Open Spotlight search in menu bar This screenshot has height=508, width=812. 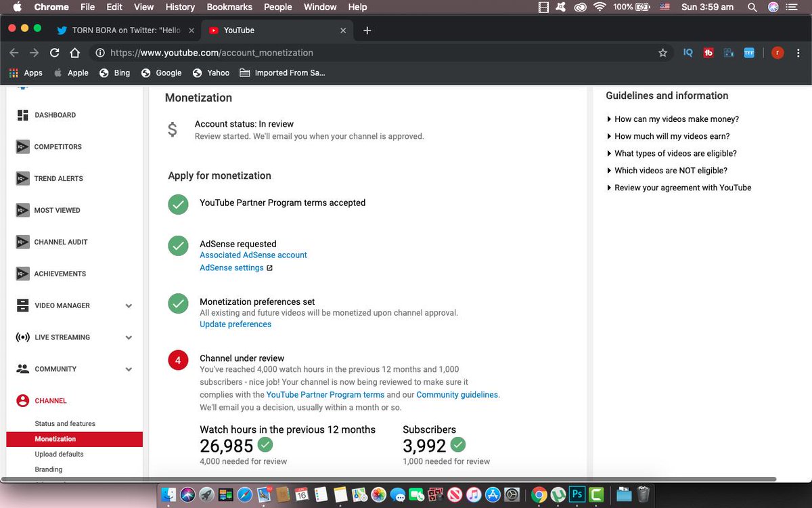(x=752, y=7)
